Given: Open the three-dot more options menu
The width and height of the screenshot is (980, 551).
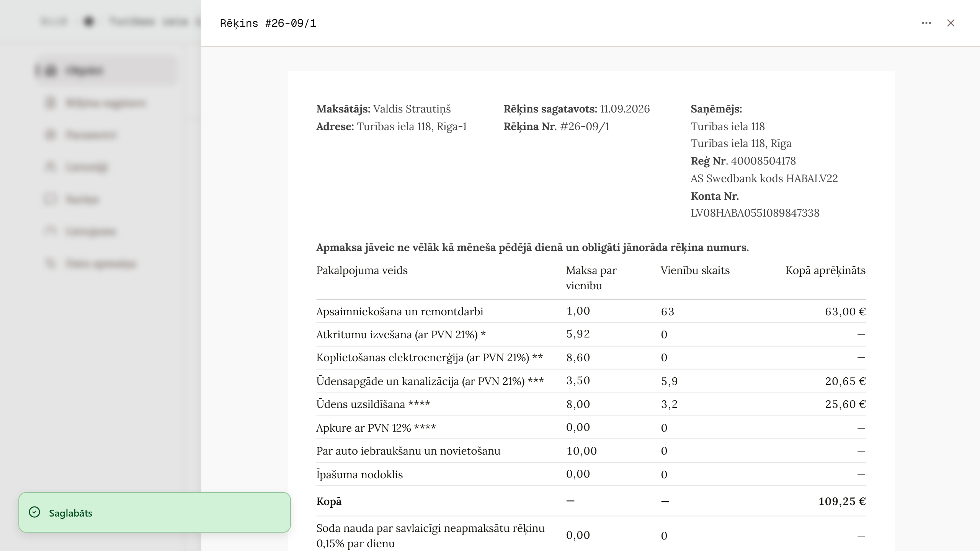Looking at the screenshot, I should click(926, 23).
